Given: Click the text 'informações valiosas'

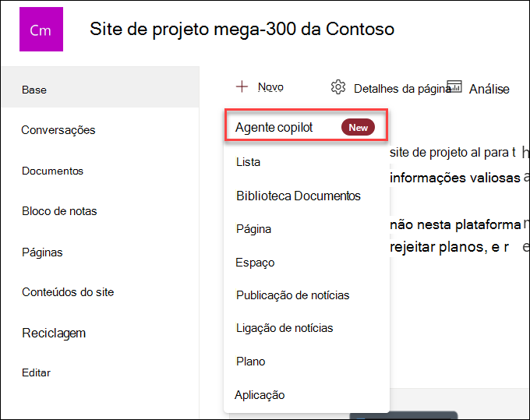Looking at the screenshot, I should click(455, 178).
